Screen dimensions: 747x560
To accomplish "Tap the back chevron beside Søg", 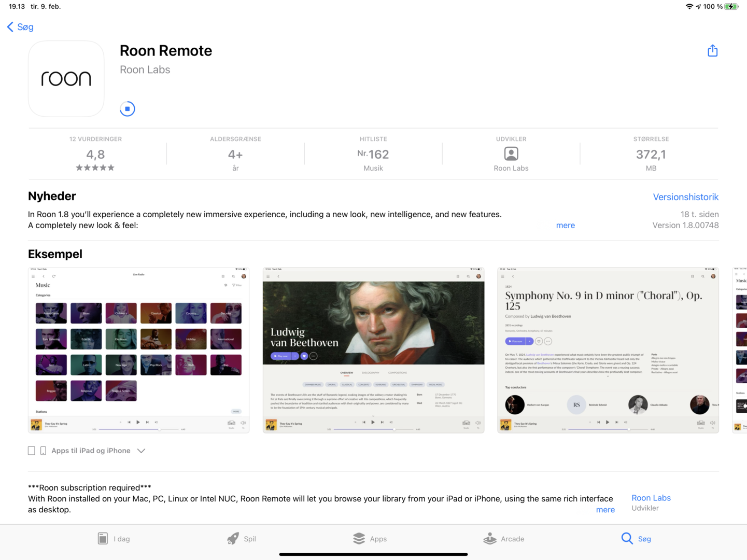I will pyautogui.click(x=10, y=27).
